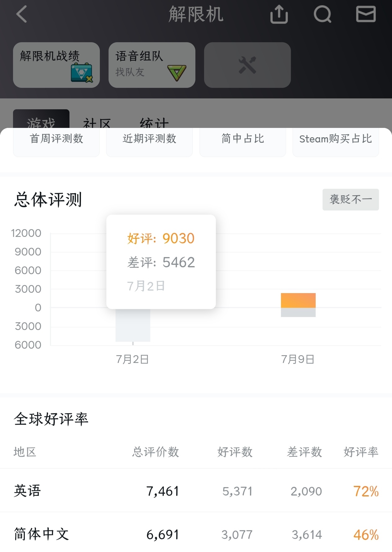Tap the 语音组队 green triangle icon

point(177,73)
